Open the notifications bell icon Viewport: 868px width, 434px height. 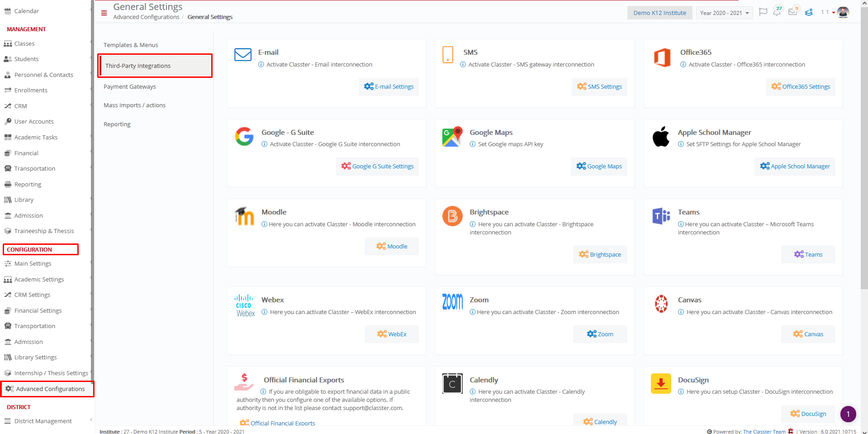[x=777, y=12]
